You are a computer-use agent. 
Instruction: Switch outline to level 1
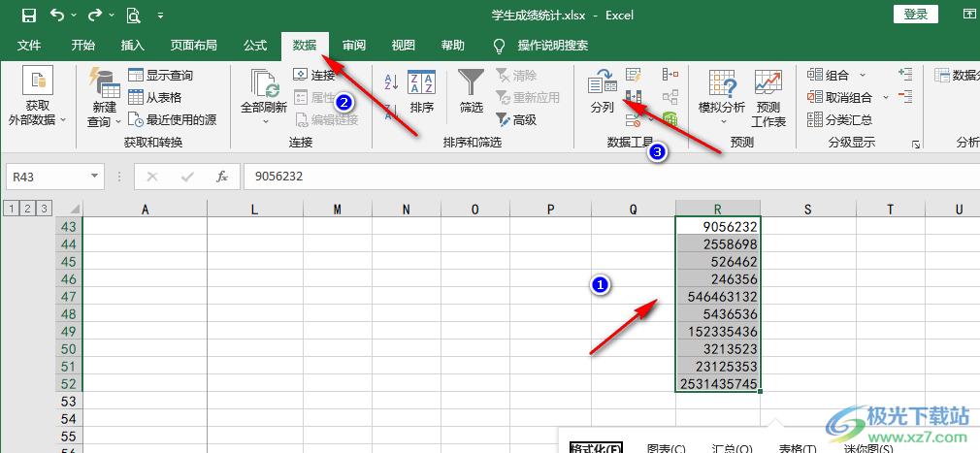coord(10,208)
